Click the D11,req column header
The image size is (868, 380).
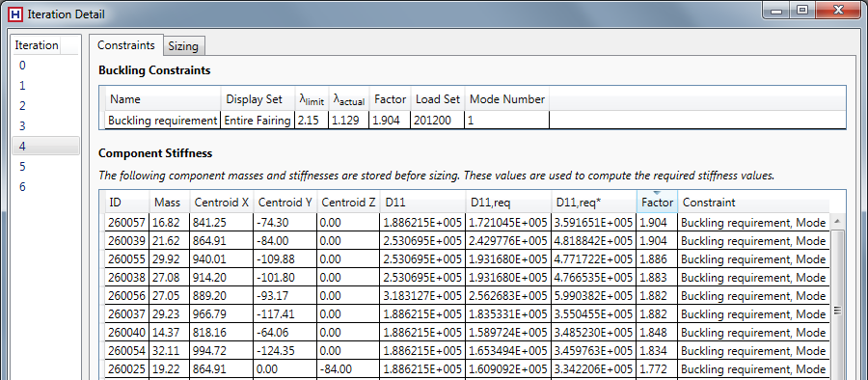[508, 203]
